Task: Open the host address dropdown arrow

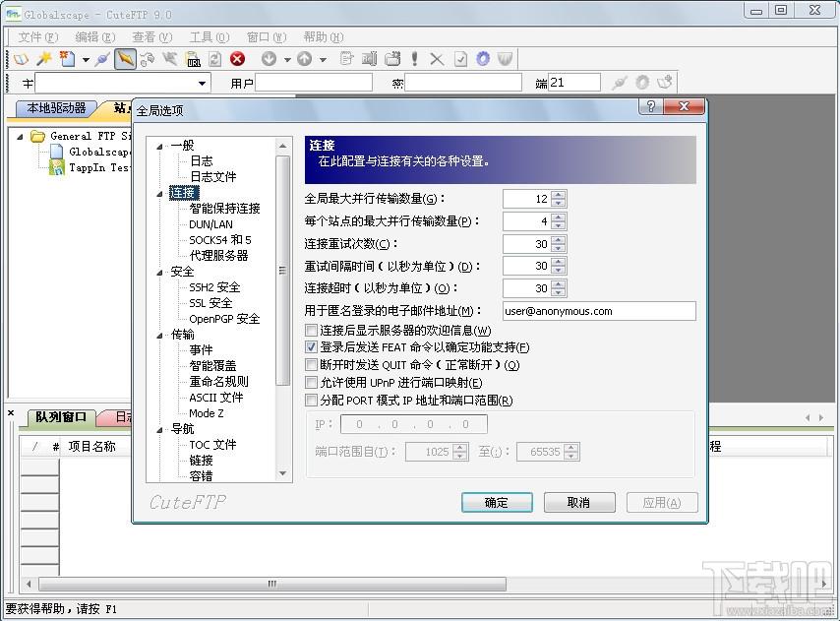Action: point(202,83)
